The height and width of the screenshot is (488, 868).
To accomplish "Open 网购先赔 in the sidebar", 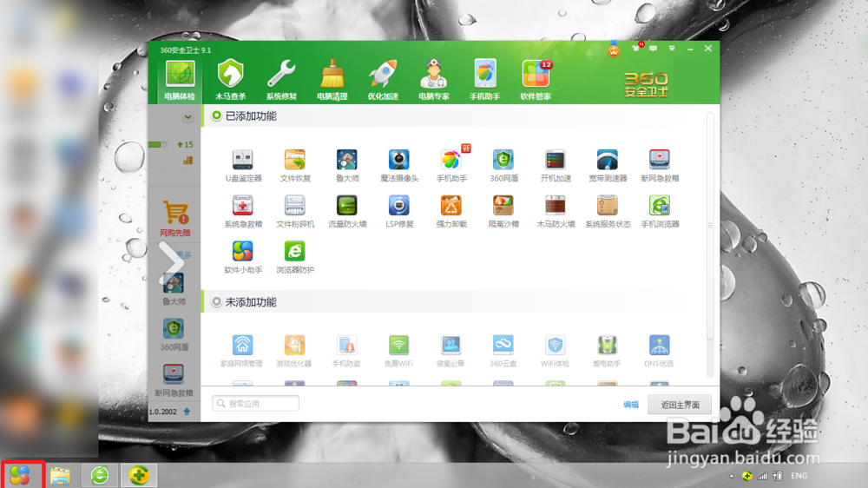I will (x=175, y=219).
